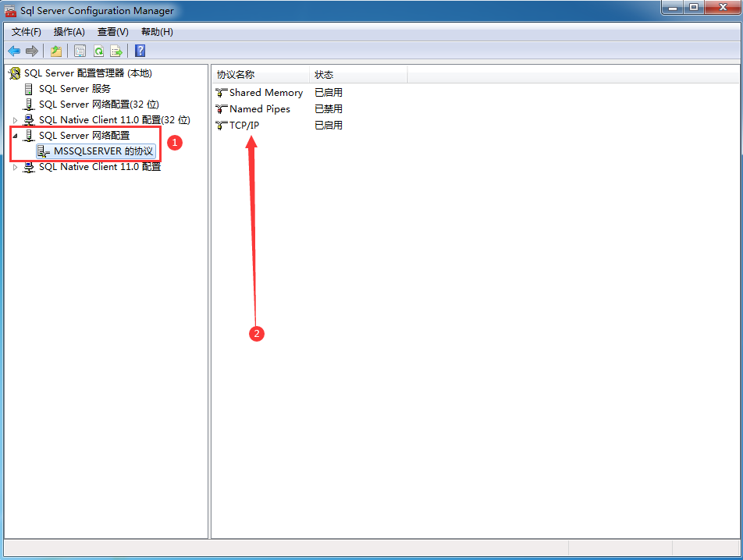Click the SQL Server 服务 node icon
This screenshot has width=743, height=560.
(x=28, y=88)
